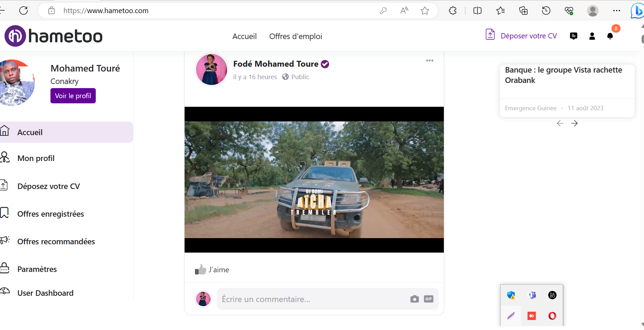Open post options three-dot menu

tap(430, 60)
